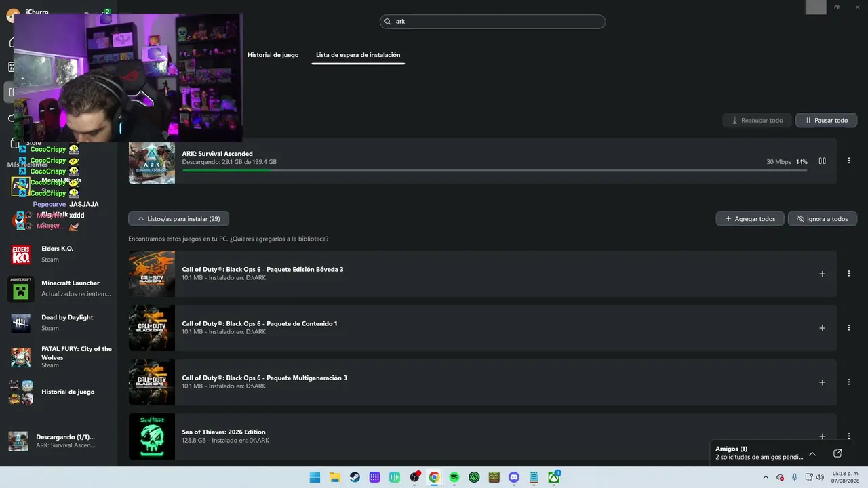868x488 pixels.
Task: Open Discord from the taskbar
Action: click(514, 477)
